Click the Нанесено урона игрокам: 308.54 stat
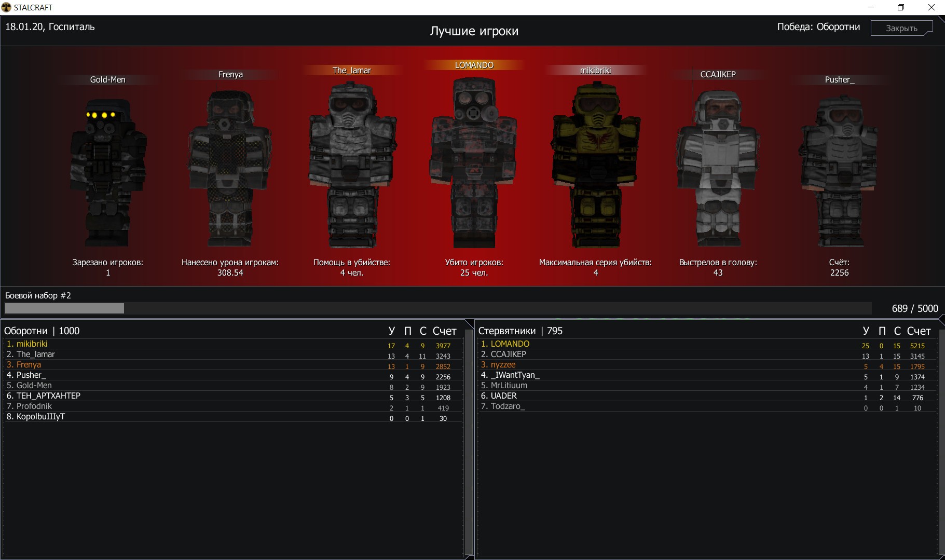945x560 pixels. (x=230, y=267)
